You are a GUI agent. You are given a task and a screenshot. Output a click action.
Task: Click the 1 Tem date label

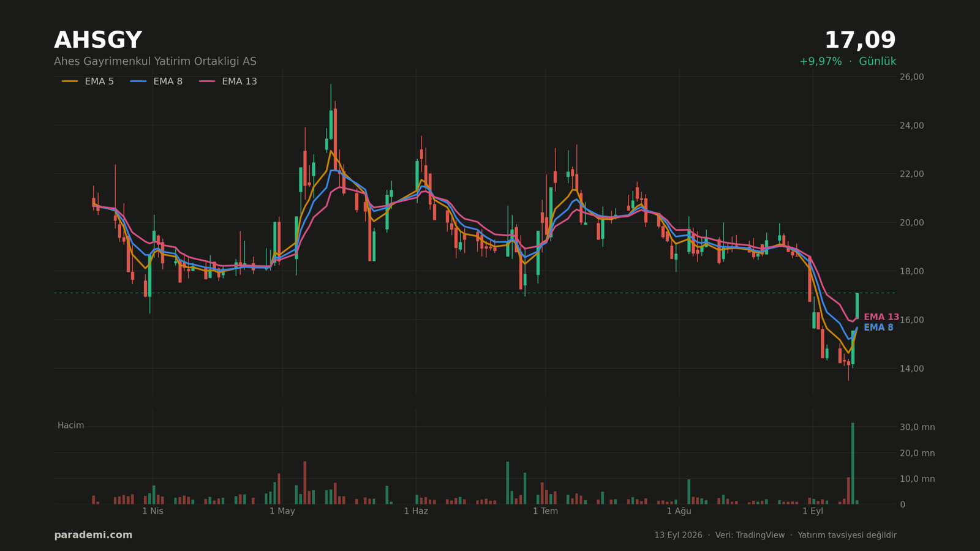pos(545,511)
